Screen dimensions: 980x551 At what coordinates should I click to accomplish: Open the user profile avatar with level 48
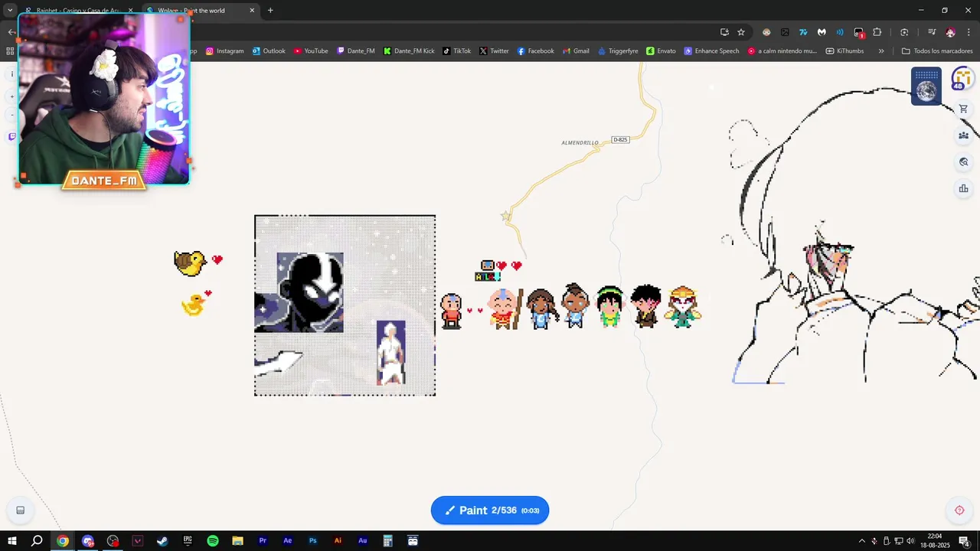coord(962,78)
